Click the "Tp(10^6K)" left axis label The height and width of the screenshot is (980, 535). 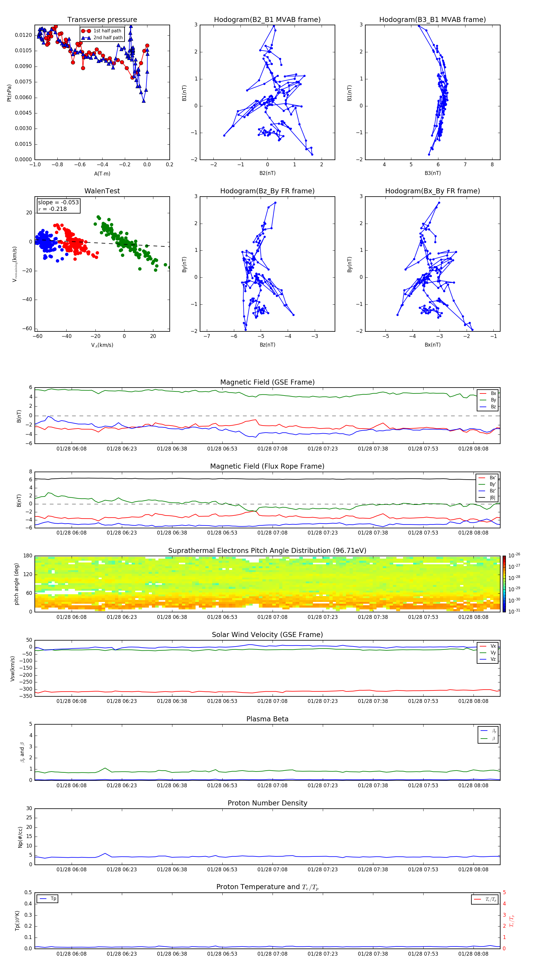tap(17, 921)
